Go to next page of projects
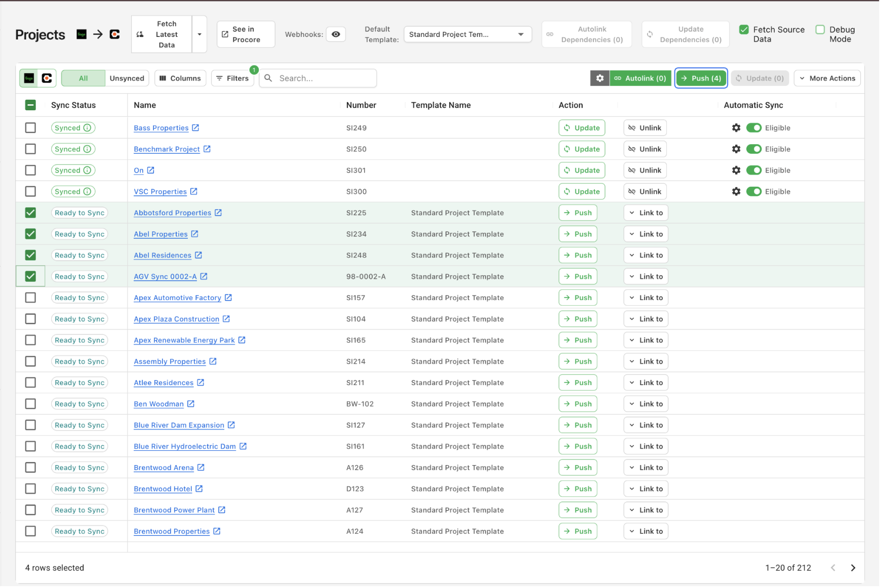 [x=853, y=568]
